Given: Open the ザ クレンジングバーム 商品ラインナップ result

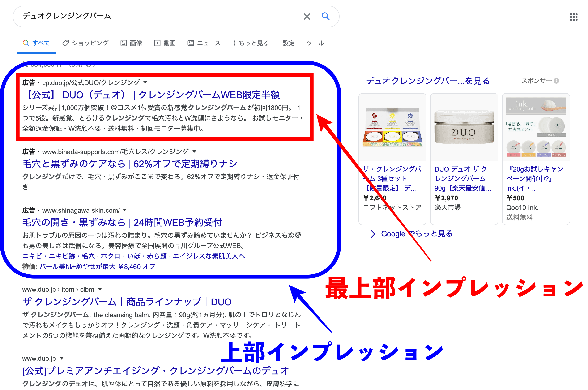Looking at the screenshot, I should pyautogui.click(x=127, y=302).
